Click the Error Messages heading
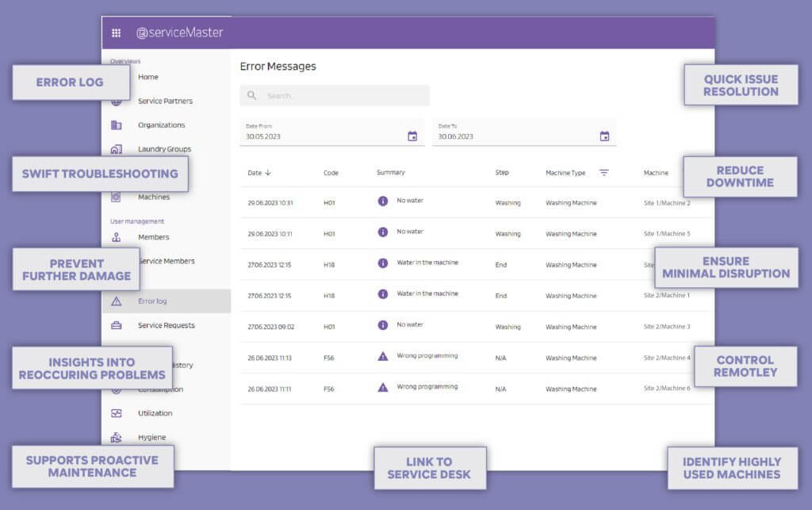The height and width of the screenshot is (510, 812). click(x=278, y=67)
